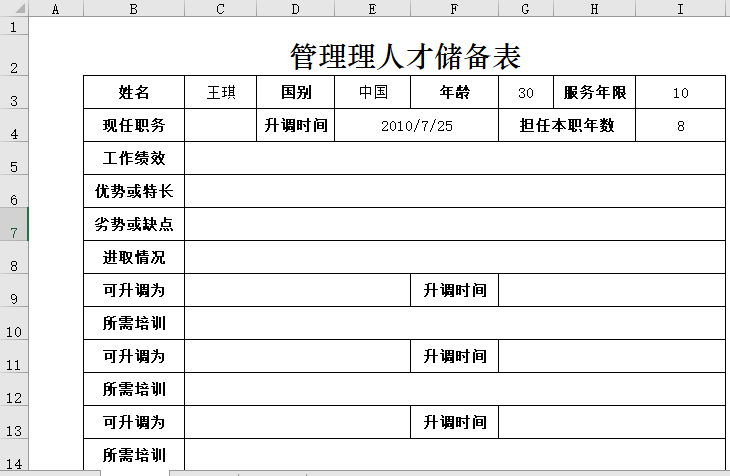Click the name cell containing 王琪

[x=221, y=93]
